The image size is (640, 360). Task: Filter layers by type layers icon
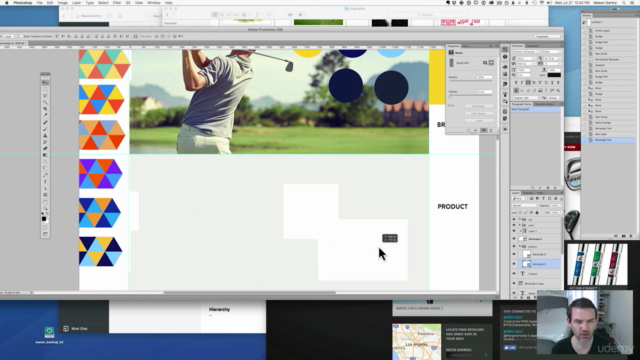[543, 198]
